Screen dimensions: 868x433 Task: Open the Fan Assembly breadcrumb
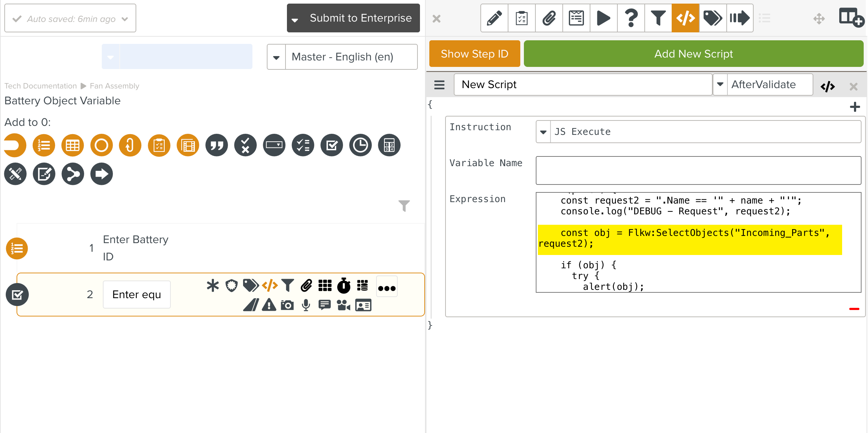[114, 86]
